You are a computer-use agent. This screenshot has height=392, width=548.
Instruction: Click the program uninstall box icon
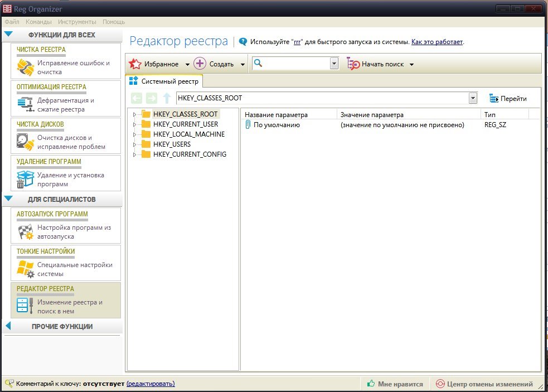coord(26,179)
